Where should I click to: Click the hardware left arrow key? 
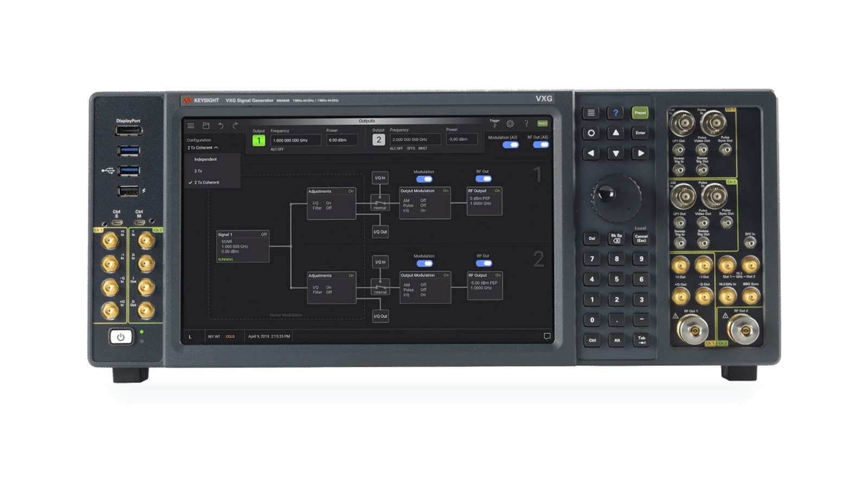click(591, 153)
